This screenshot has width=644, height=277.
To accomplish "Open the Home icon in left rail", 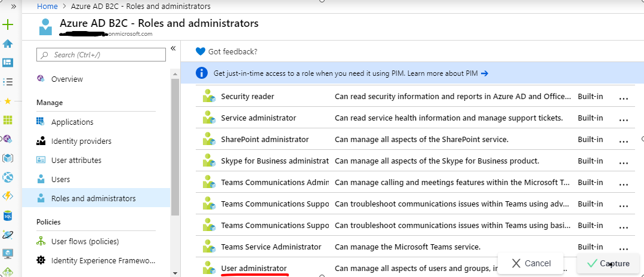I will 8,44.
